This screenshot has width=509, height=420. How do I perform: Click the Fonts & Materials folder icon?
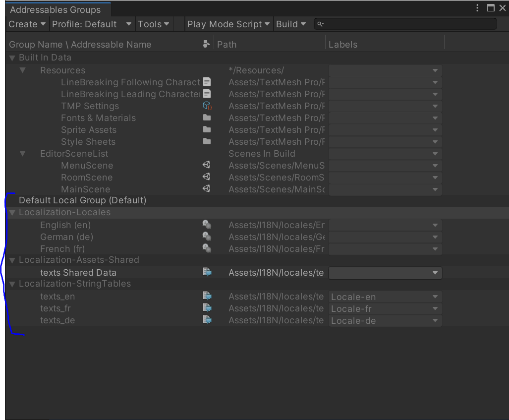(207, 118)
